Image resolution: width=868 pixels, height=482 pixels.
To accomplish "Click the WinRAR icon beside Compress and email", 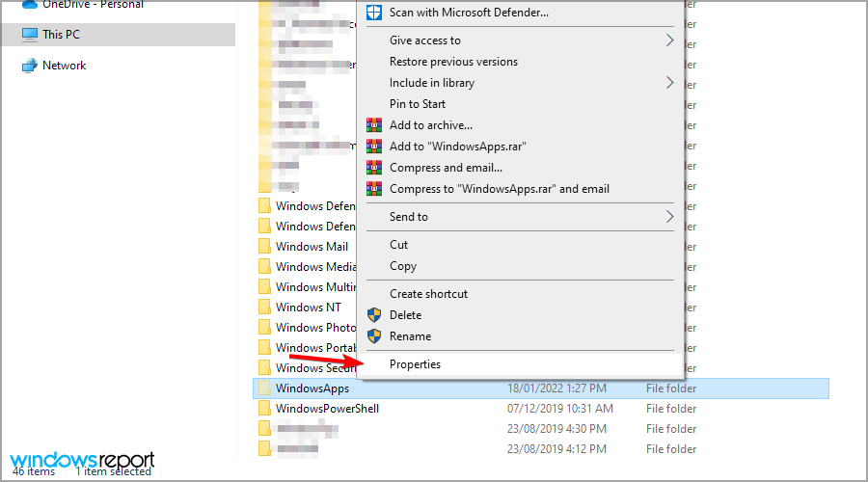I will (374, 167).
